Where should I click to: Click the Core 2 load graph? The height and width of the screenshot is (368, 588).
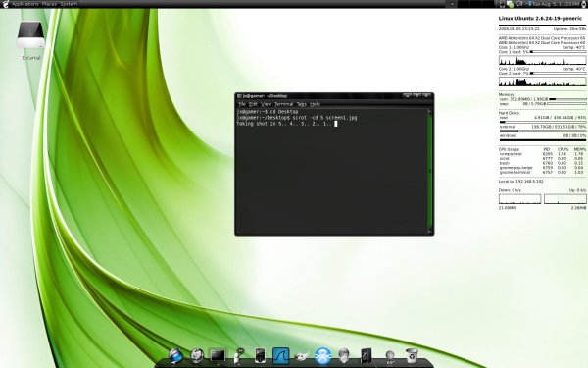pos(542,81)
